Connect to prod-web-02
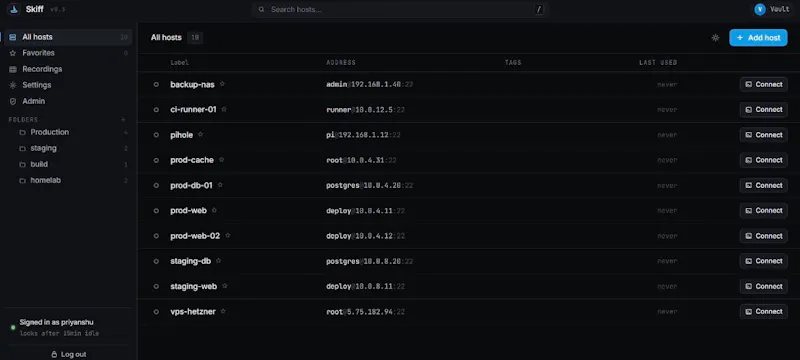This screenshot has width=800, height=360. click(764, 236)
